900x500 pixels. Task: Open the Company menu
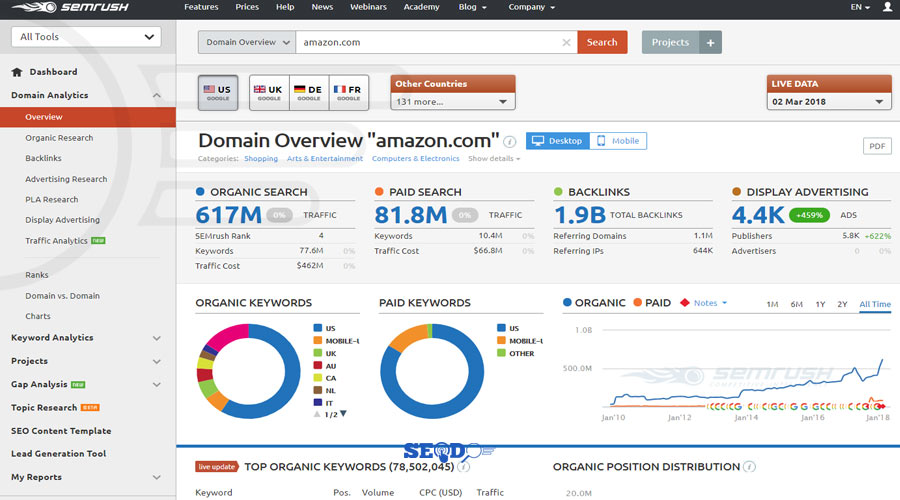point(532,7)
